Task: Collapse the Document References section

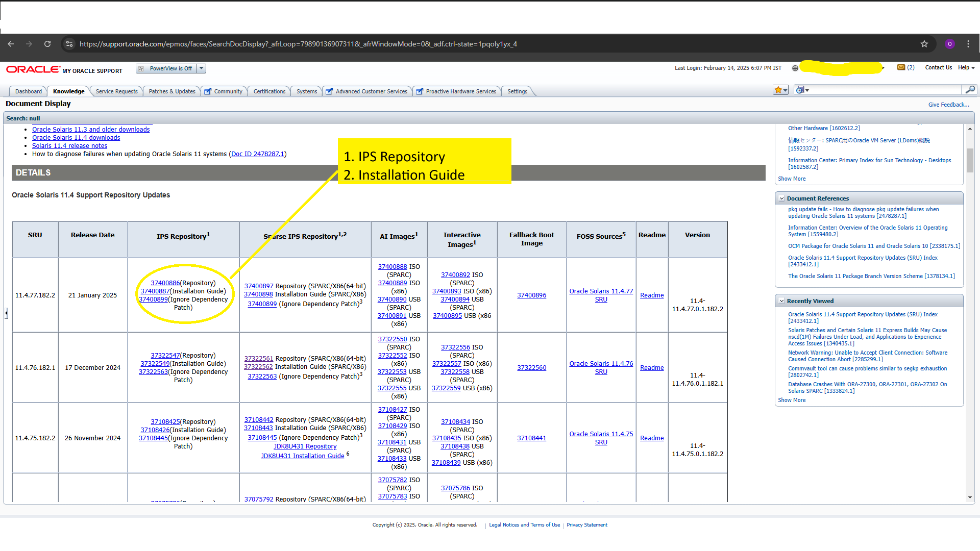Action: 781,198
